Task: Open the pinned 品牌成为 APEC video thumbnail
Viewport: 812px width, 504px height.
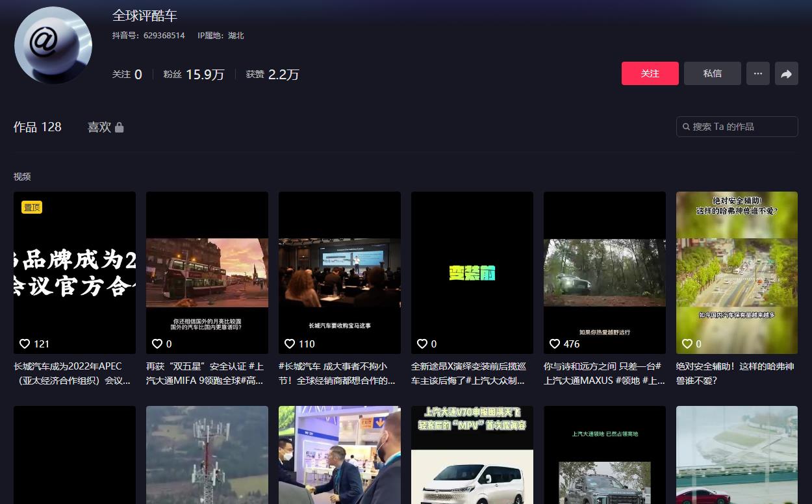Action: tap(75, 273)
